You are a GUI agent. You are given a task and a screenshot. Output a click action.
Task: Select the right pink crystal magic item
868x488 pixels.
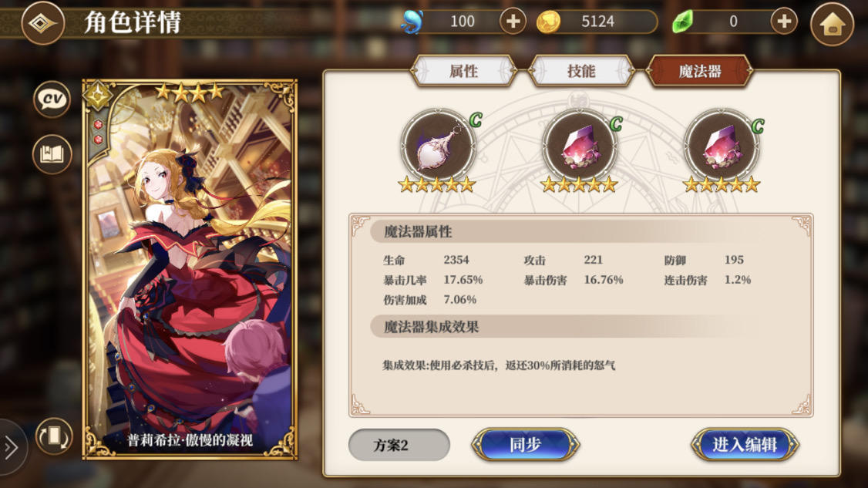pyautogui.click(x=722, y=146)
